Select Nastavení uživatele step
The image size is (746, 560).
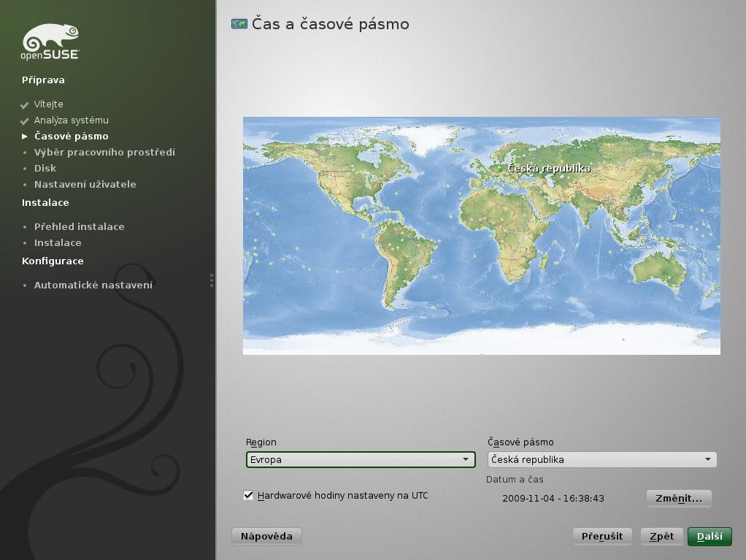click(x=85, y=185)
